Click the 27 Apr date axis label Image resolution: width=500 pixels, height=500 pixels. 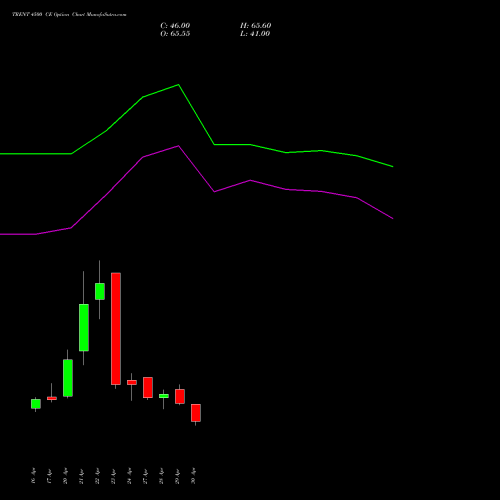click(x=145, y=476)
